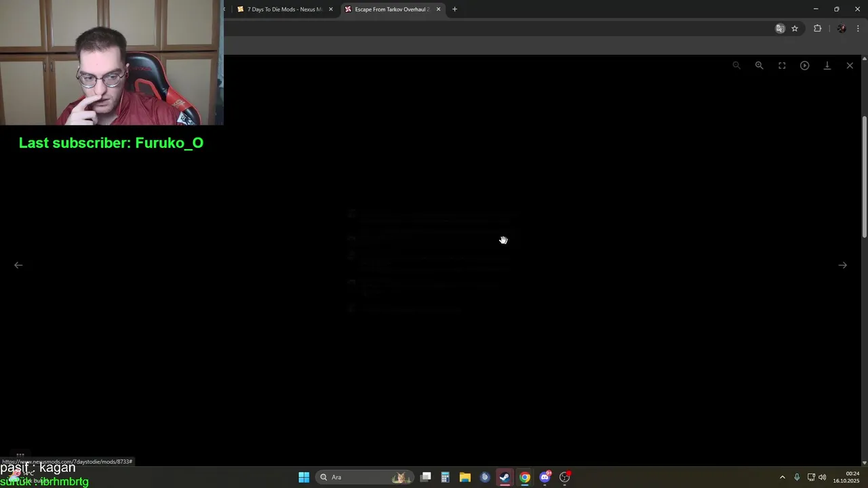Open a new browser tab
This screenshot has width=868, height=488.
click(x=454, y=9)
